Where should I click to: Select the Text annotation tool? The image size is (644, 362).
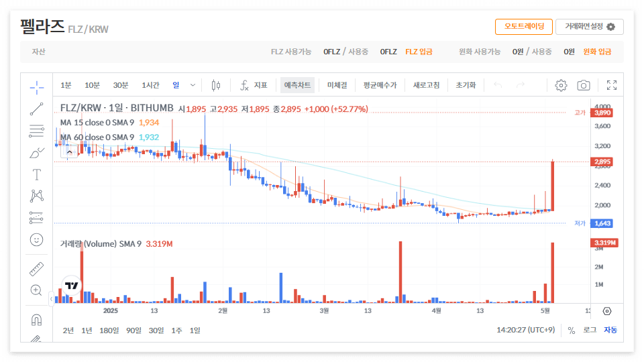pyautogui.click(x=36, y=175)
